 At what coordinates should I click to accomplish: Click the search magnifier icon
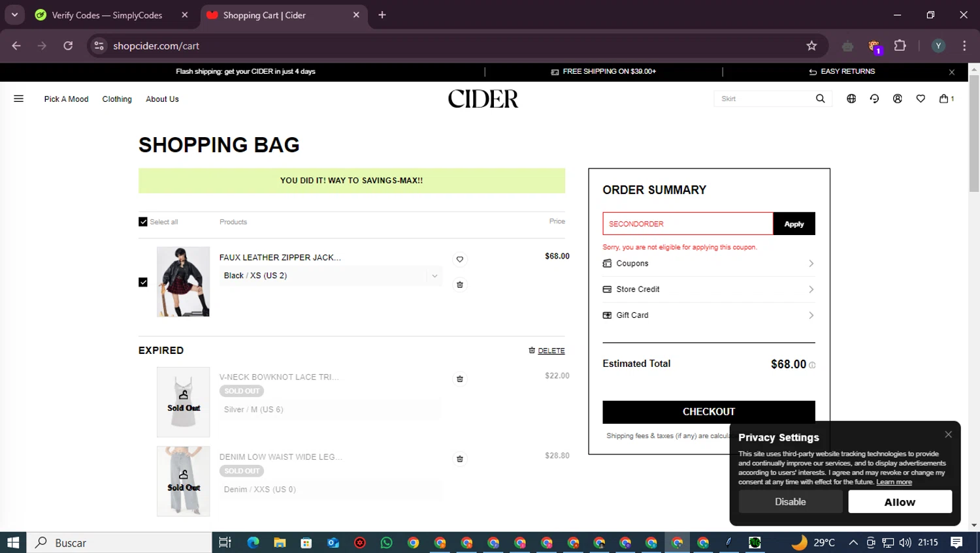(x=820, y=99)
